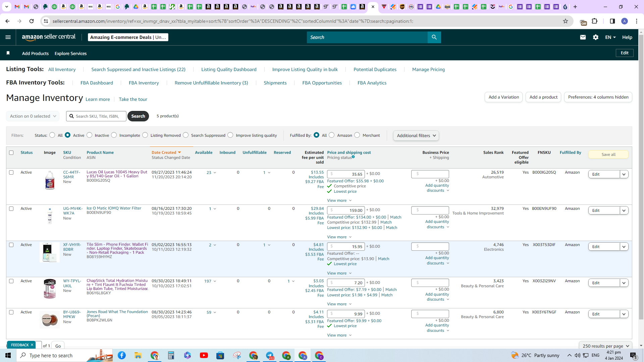Tick the select-all checkbox in table header

pyautogui.click(x=11, y=153)
